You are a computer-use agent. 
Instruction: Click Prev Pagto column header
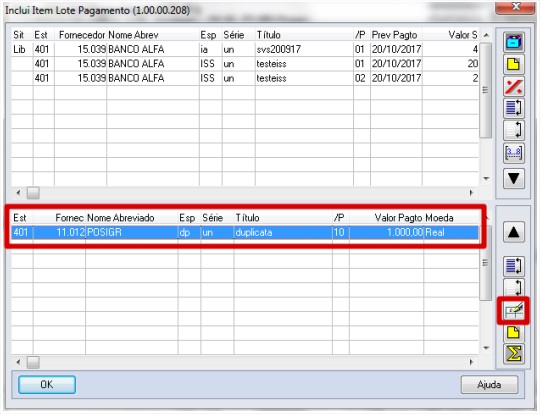coord(395,35)
